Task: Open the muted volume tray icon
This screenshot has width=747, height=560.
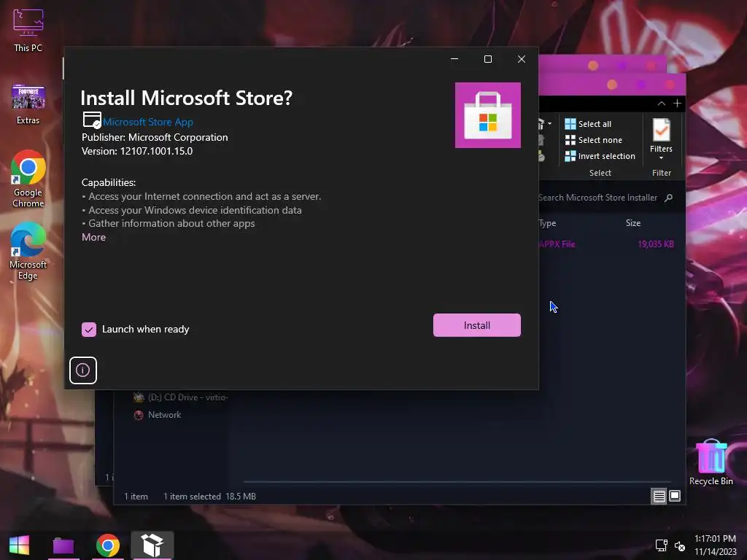Action: pyautogui.click(x=680, y=545)
